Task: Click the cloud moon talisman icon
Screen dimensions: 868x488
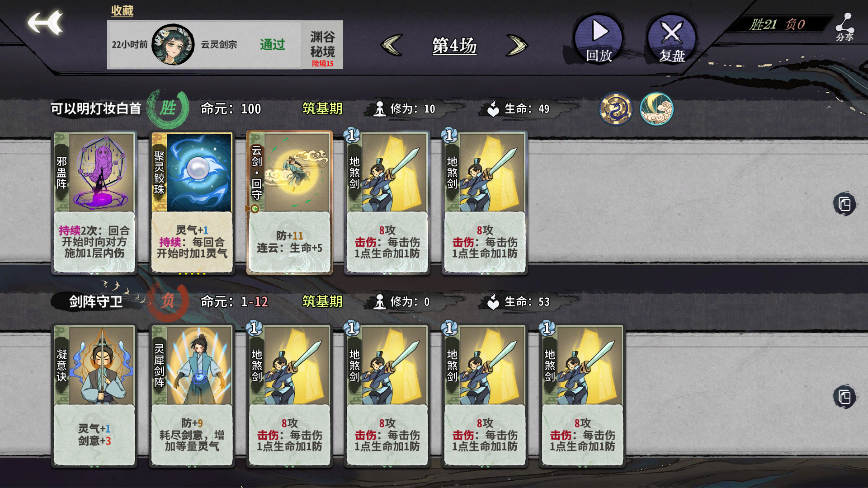Action: 656,109
